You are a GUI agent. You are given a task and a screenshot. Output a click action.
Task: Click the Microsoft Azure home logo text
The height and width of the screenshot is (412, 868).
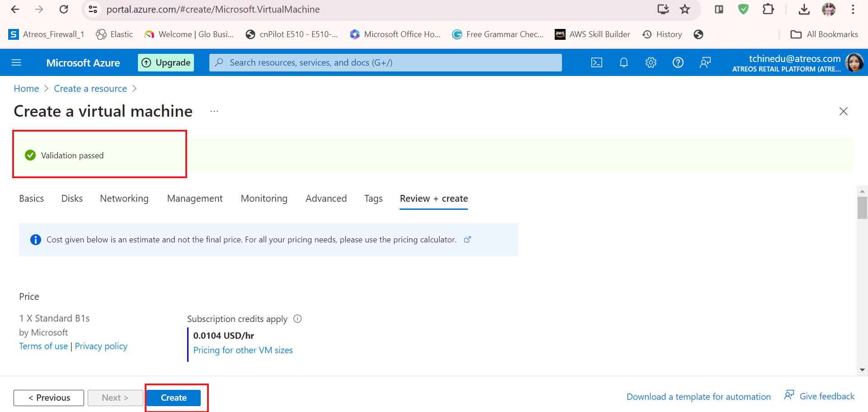83,63
